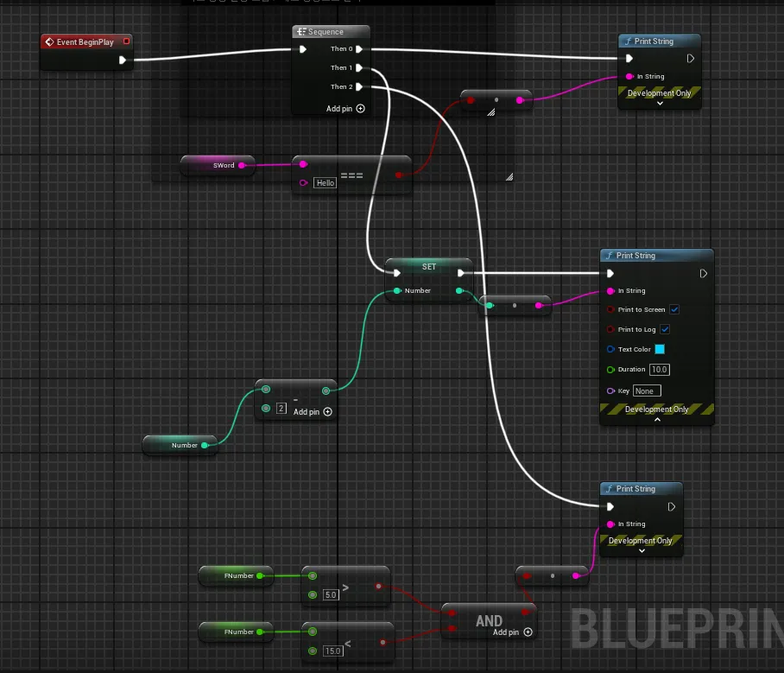Click the Event BeginPlay delegate pin
Screen dimensions: 784x673
127,41
